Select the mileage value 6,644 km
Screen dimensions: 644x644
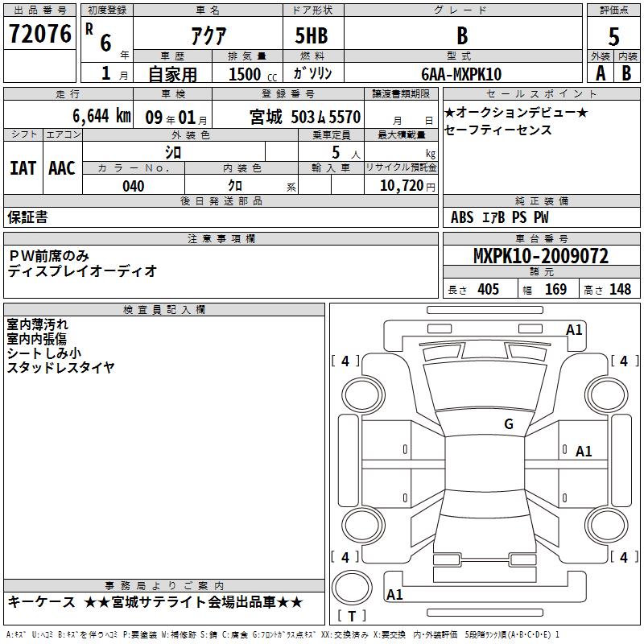point(68,116)
